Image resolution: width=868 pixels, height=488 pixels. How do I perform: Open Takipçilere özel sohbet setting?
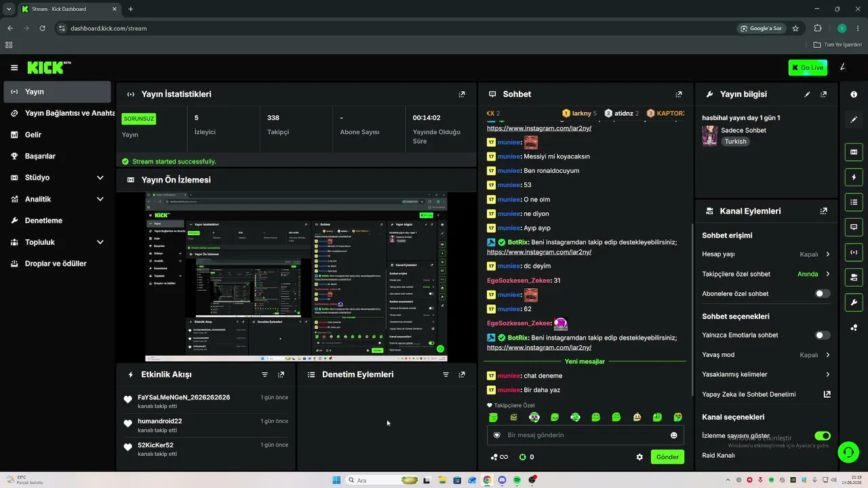[x=766, y=274]
